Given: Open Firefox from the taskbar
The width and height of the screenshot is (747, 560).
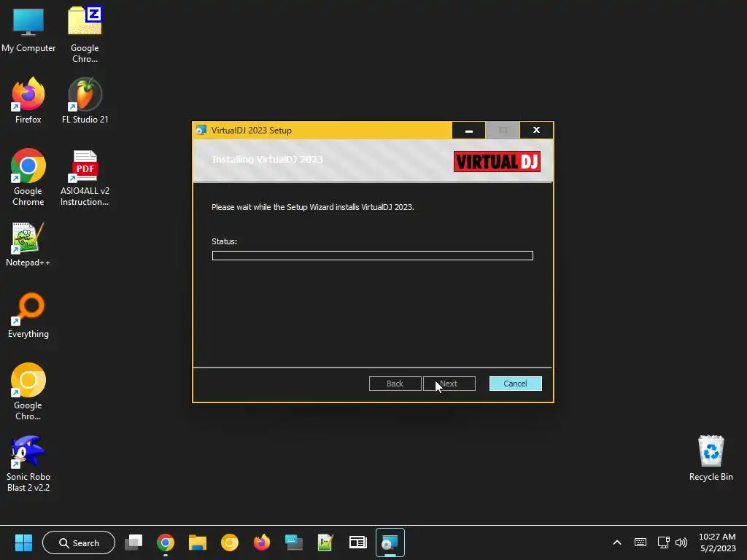Looking at the screenshot, I should (262, 542).
